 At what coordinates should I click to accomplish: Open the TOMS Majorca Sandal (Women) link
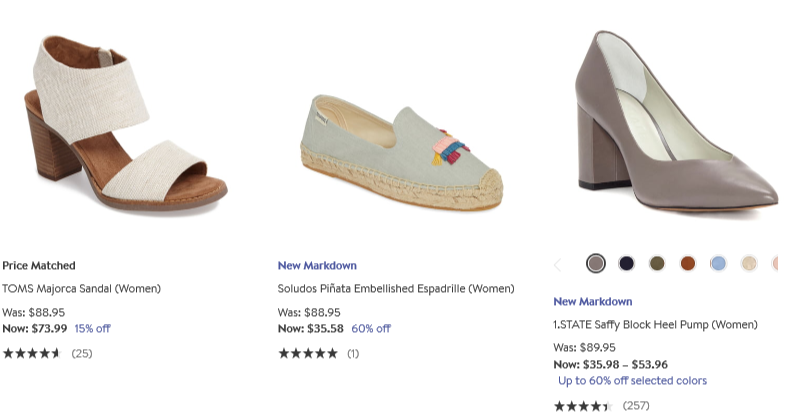pyautogui.click(x=81, y=289)
